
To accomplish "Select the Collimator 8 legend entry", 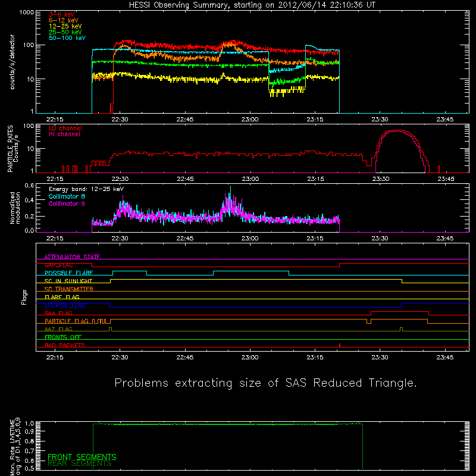I will 67,196.
